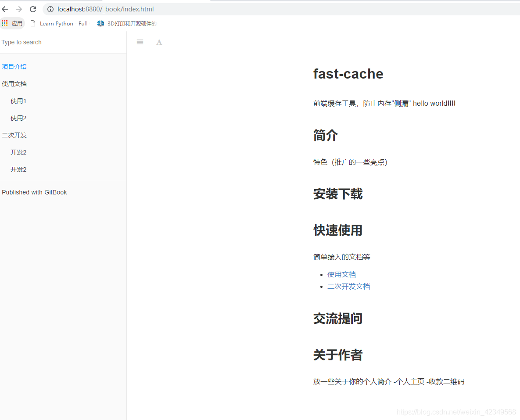Screen dimensions: 520x420
Task: Open 使用1 sub-page in sidebar
Action: [18, 101]
